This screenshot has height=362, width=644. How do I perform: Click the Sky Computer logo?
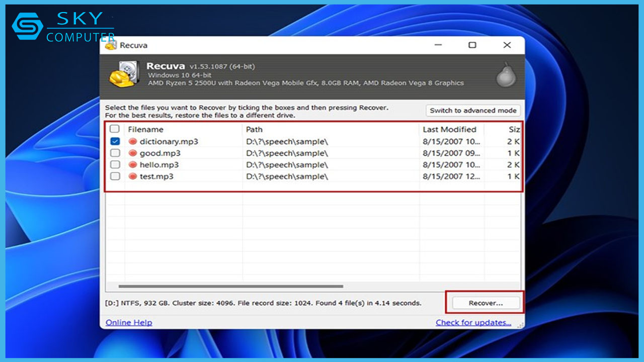[x=63, y=27]
